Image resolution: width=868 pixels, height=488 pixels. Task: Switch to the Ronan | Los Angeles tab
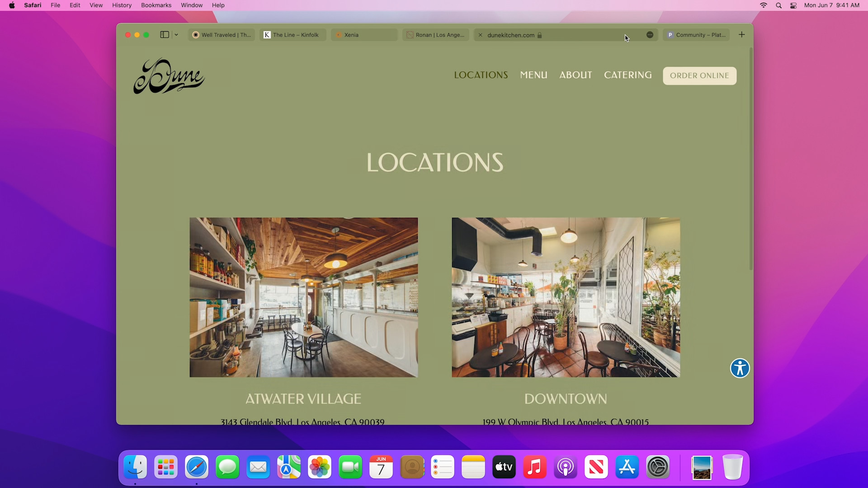click(435, 35)
